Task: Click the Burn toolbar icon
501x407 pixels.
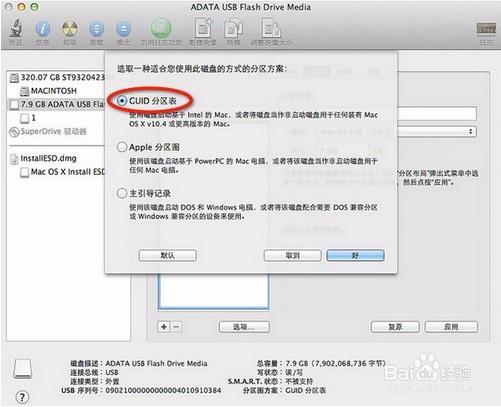Action: (x=70, y=29)
